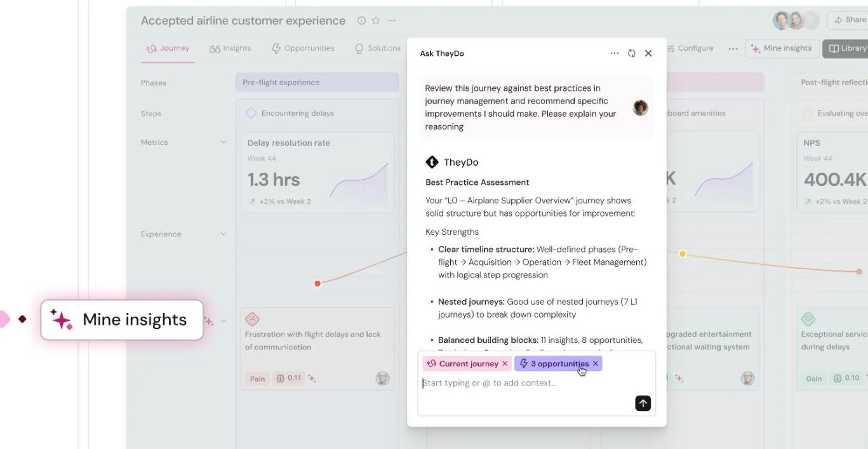Click Mine insights in the top toolbar
868x449 pixels.
point(782,48)
